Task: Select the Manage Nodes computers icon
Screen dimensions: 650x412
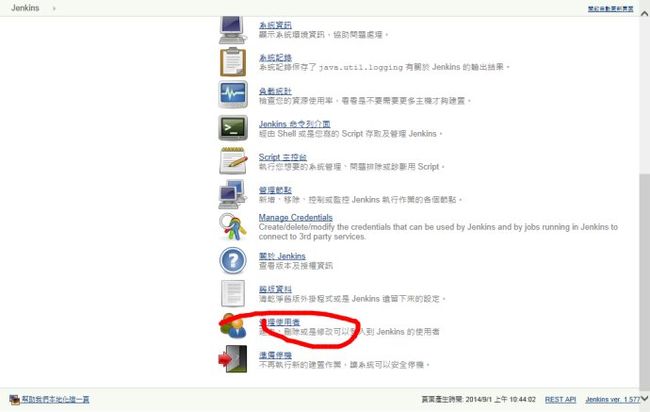Action: [x=232, y=194]
